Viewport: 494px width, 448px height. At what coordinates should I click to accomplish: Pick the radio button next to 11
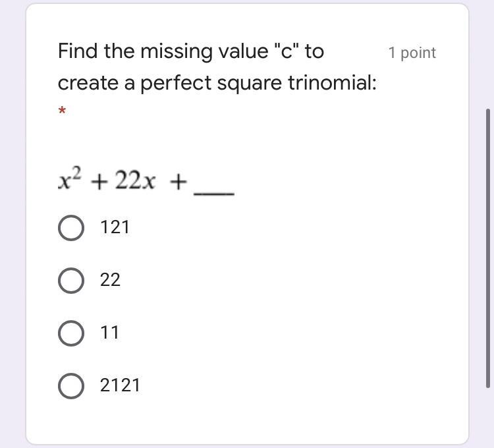[x=71, y=333]
